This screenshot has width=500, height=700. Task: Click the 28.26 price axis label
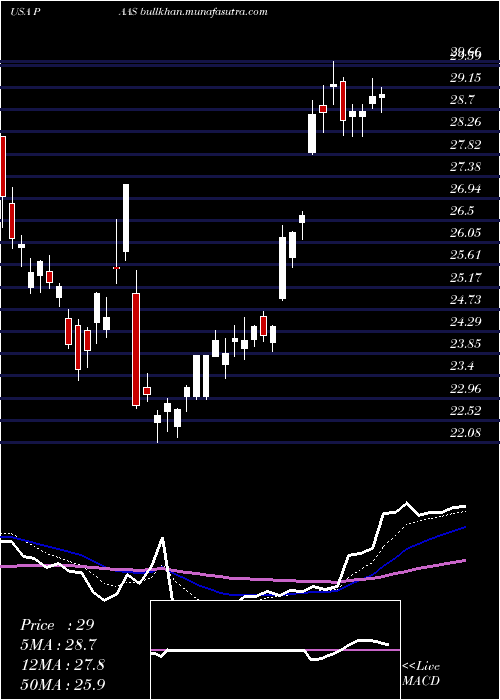pos(465,122)
